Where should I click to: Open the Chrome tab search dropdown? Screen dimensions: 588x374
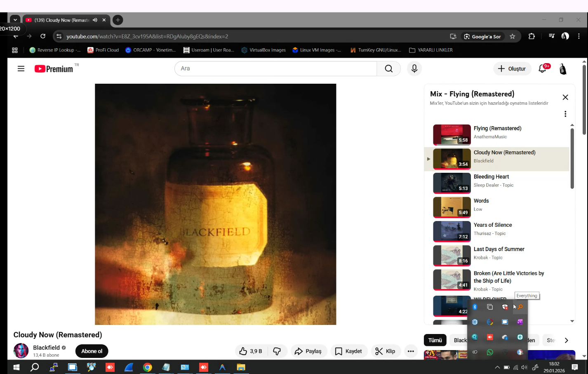[15, 20]
